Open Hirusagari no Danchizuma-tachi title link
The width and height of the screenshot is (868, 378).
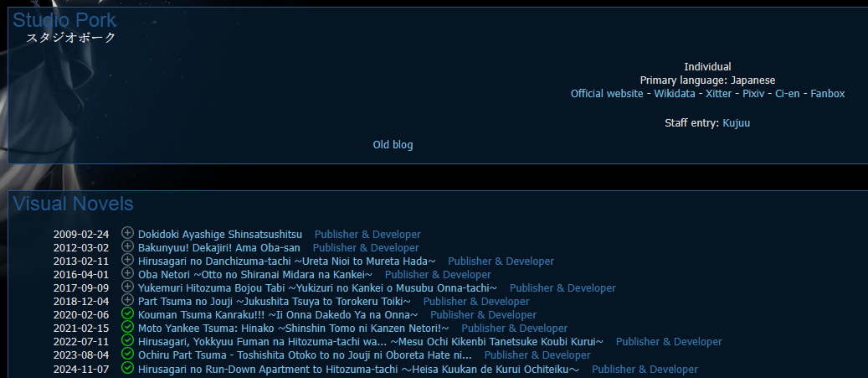(x=287, y=261)
